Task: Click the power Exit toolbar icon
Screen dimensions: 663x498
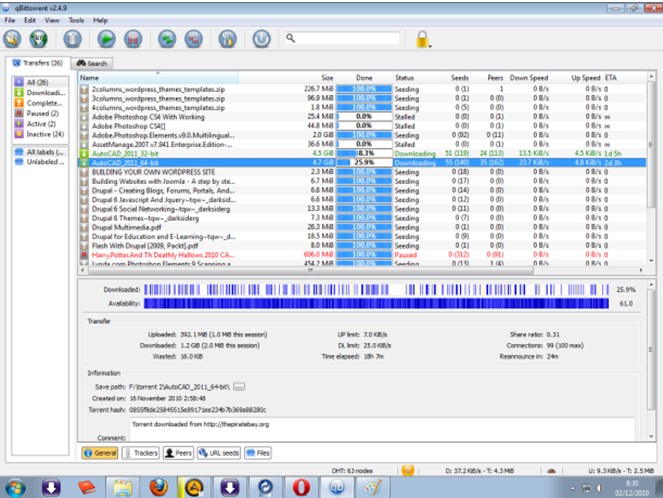Action: (261, 39)
